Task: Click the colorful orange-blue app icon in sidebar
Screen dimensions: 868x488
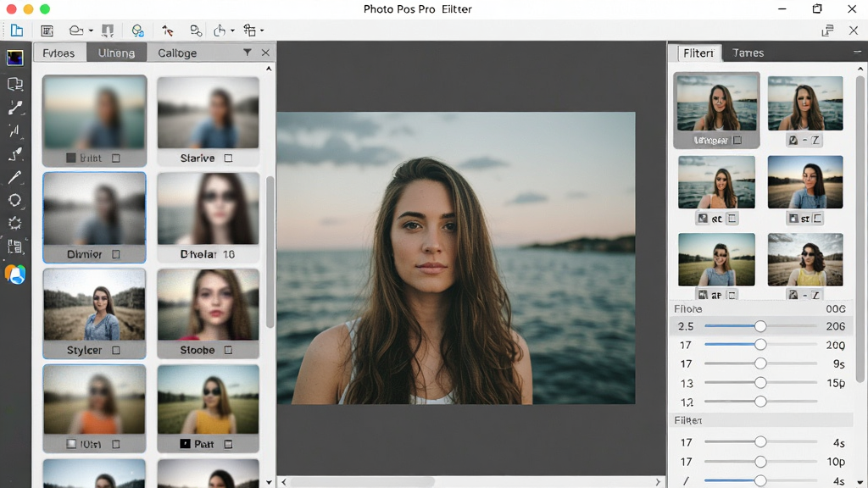Action: click(x=15, y=274)
